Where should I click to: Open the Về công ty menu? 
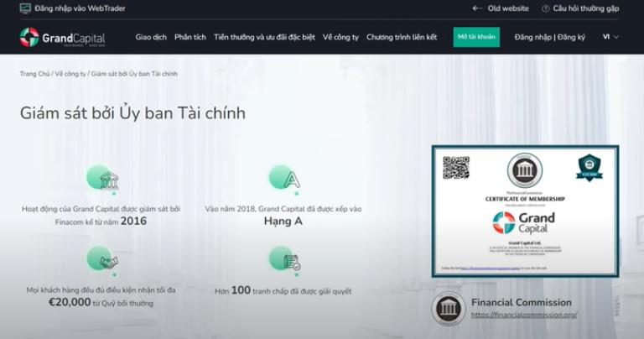(340, 37)
